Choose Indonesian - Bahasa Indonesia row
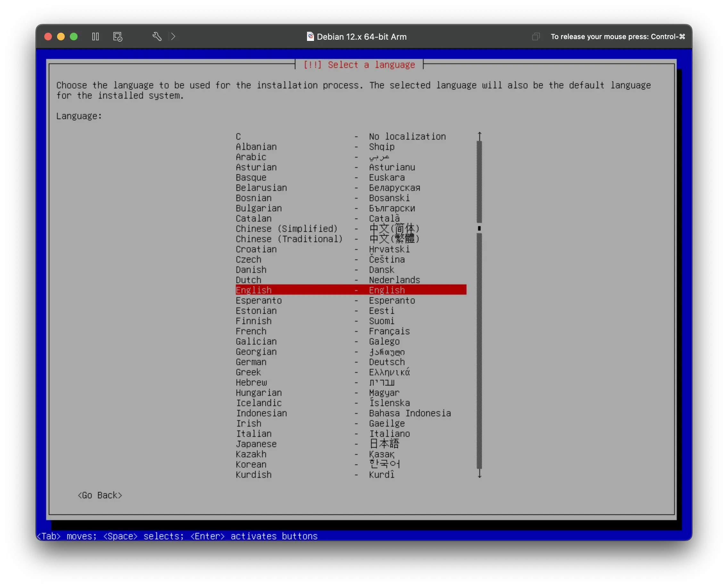Viewport: 728px width, 588px height. (351, 413)
